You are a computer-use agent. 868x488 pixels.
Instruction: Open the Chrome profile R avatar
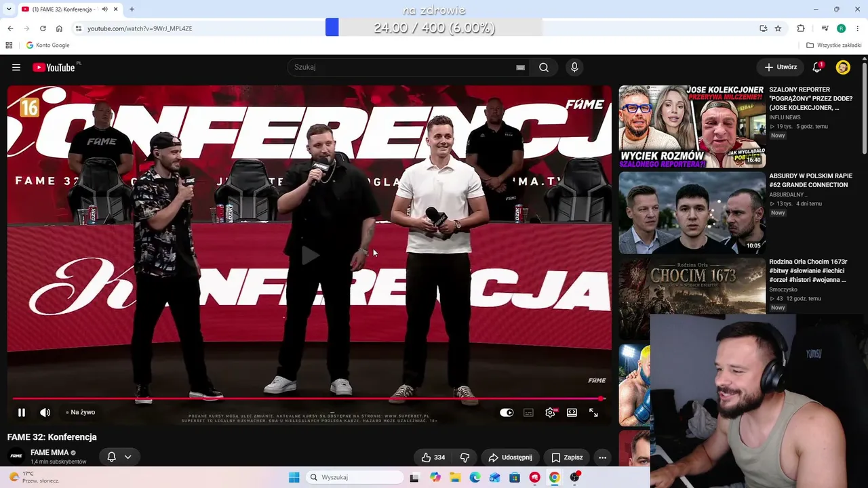(841, 28)
